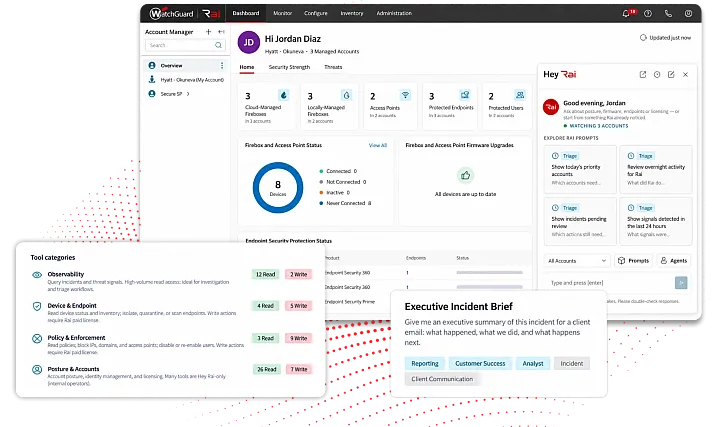Open the notifications bell icon
Viewport: 716px width, 427px height.
click(x=626, y=14)
